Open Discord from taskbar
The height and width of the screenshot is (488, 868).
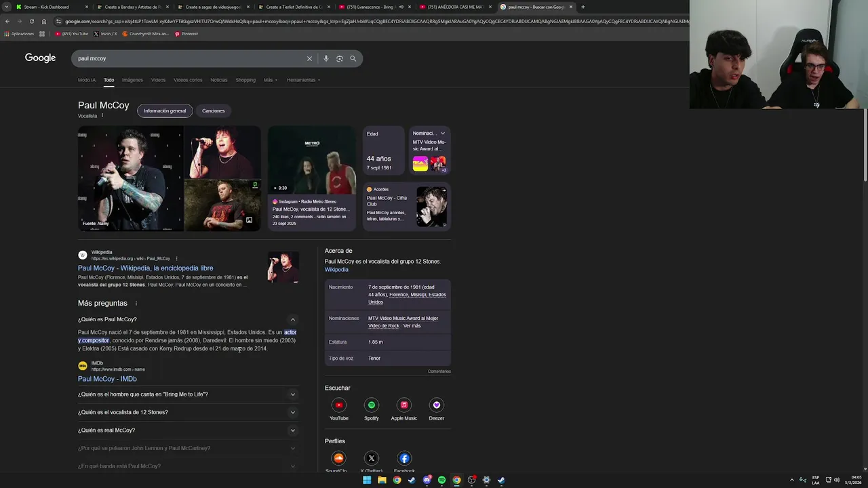427,480
